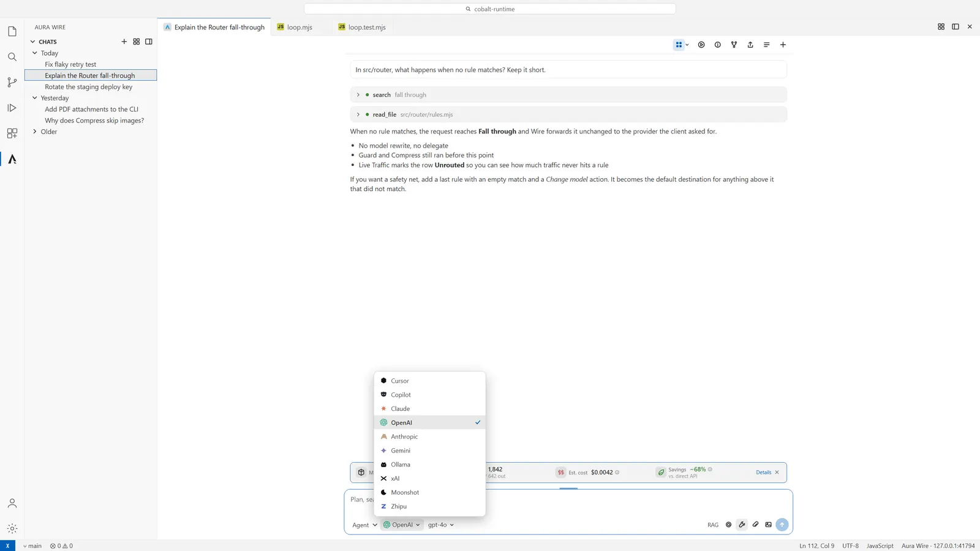This screenshot has height=551, width=980.
Task: Expand the Older group
Action: pyautogui.click(x=35, y=132)
